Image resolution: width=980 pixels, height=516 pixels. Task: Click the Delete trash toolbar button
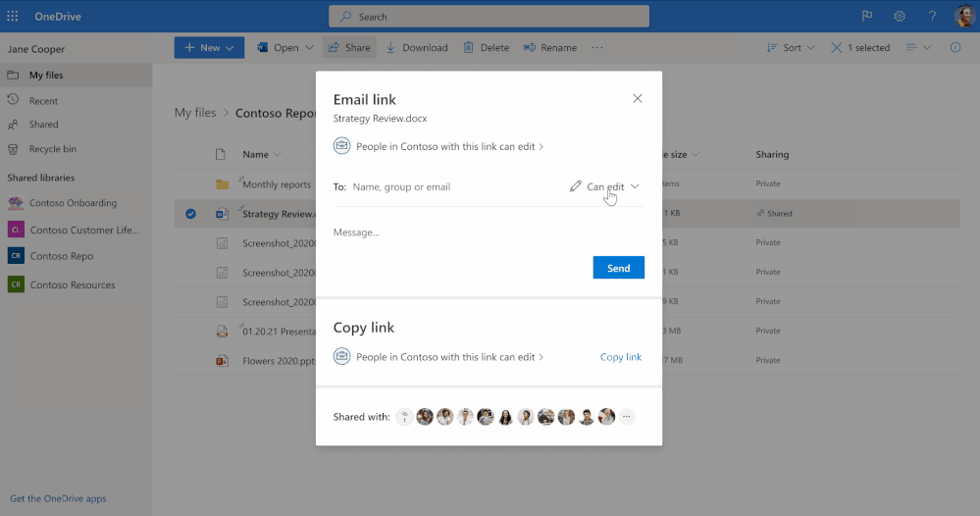coord(486,47)
